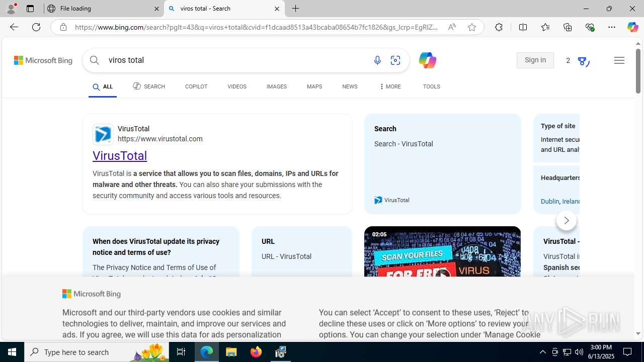Open the Extensions puzzle icon
Image resolution: width=644 pixels, height=362 pixels.
499,27
